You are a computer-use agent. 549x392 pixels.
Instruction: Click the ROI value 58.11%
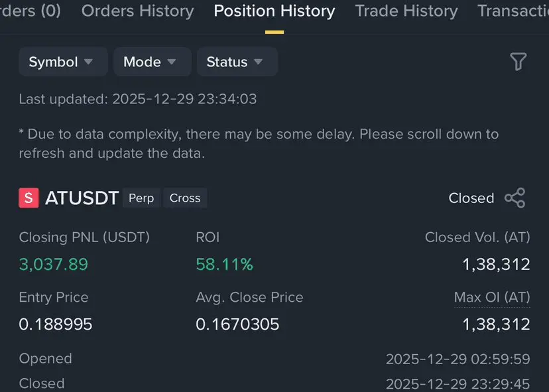[x=224, y=265]
